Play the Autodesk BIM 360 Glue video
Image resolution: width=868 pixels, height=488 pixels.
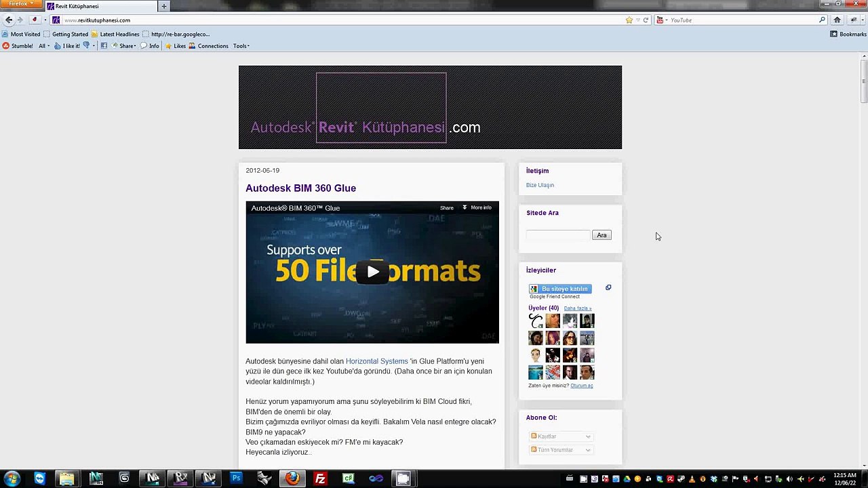click(x=372, y=272)
